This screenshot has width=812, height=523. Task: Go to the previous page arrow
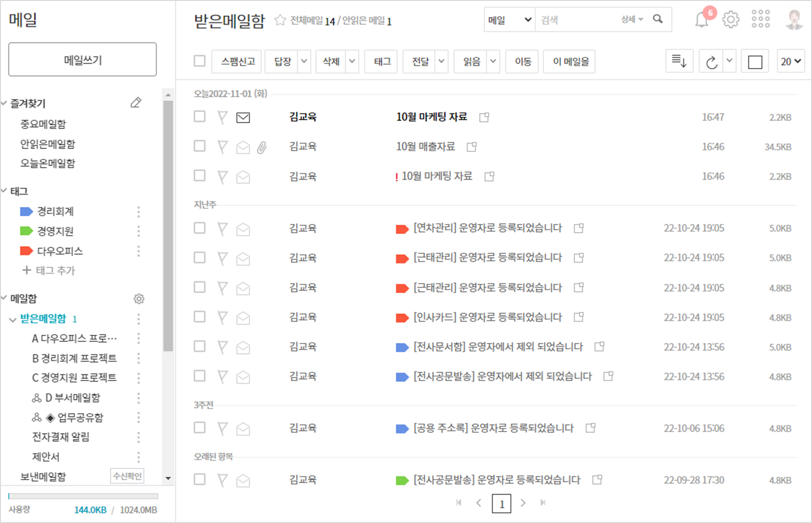click(x=479, y=503)
